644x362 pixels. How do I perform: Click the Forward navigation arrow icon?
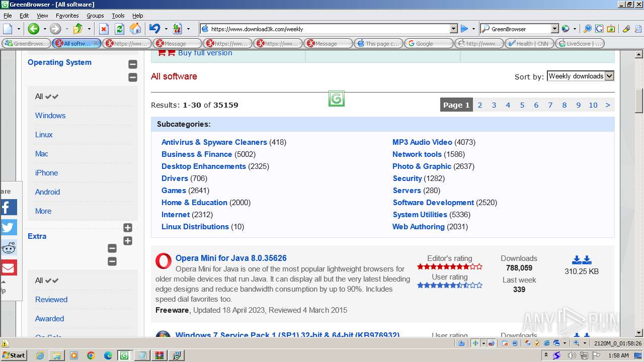pyautogui.click(x=55, y=29)
